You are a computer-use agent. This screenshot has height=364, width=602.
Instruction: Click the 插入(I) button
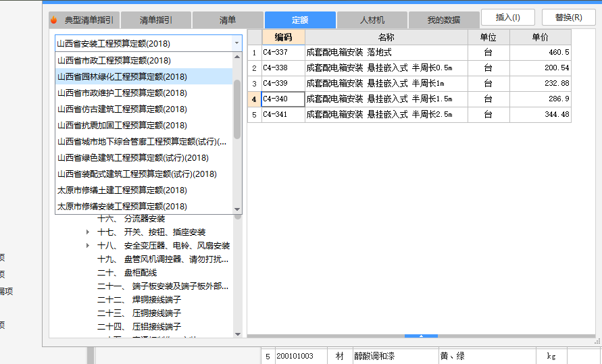click(x=507, y=18)
